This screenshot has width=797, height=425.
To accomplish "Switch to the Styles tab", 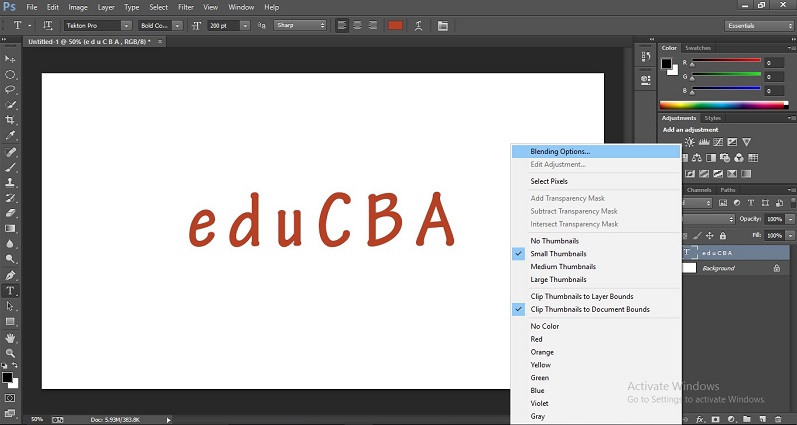I will pos(712,118).
